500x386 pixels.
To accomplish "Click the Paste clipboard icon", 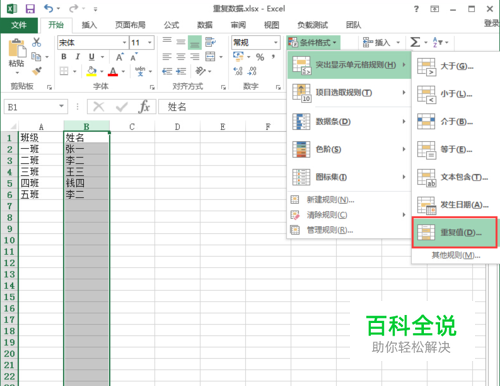I will click(x=17, y=49).
